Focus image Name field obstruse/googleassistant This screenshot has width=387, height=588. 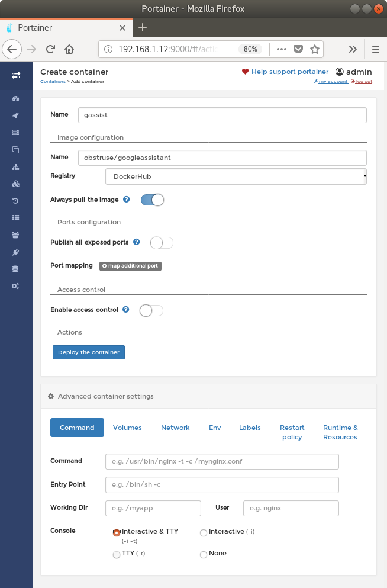click(x=222, y=158)
